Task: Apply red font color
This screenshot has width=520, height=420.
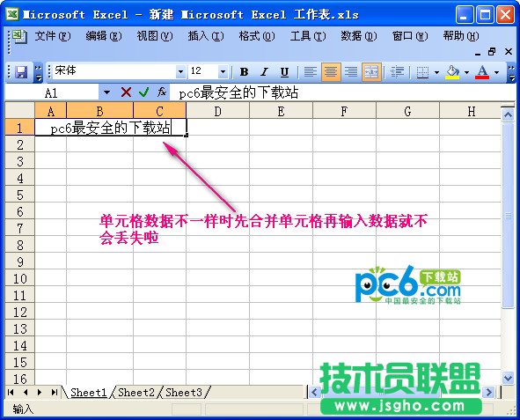Action: click(x=482, y=71)
